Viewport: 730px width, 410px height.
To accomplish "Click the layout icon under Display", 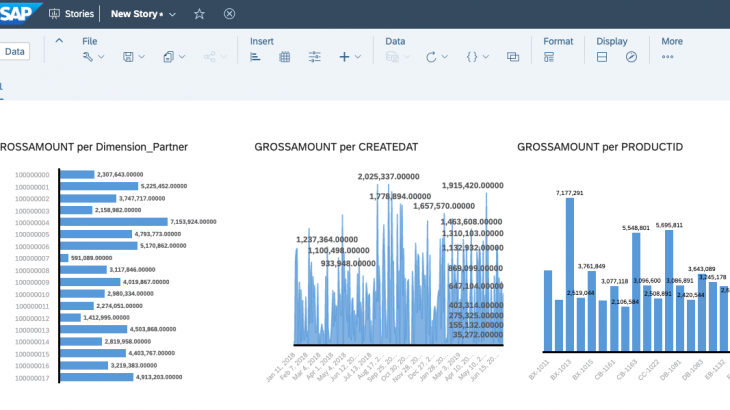I will point(602,57).
